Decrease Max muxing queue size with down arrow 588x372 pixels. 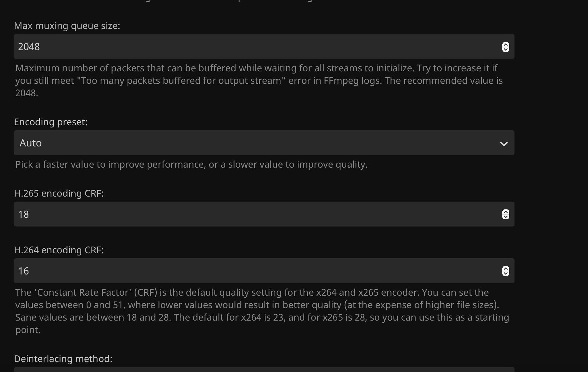click(505, 49)
